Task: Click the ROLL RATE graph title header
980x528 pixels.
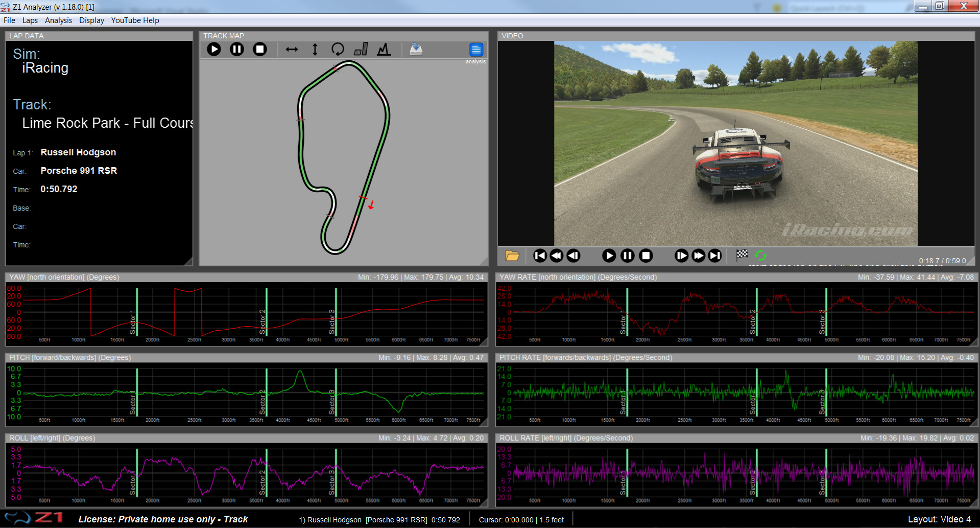Action: (x=566, y=438)
